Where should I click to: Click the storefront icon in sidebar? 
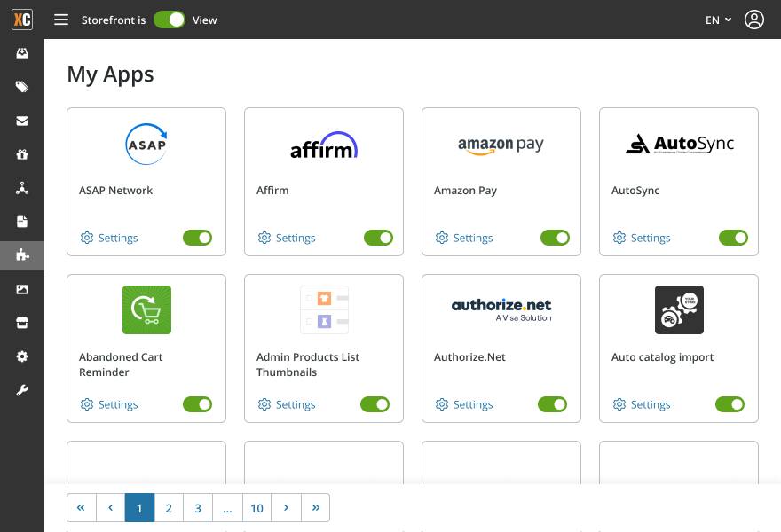(22, 323)
